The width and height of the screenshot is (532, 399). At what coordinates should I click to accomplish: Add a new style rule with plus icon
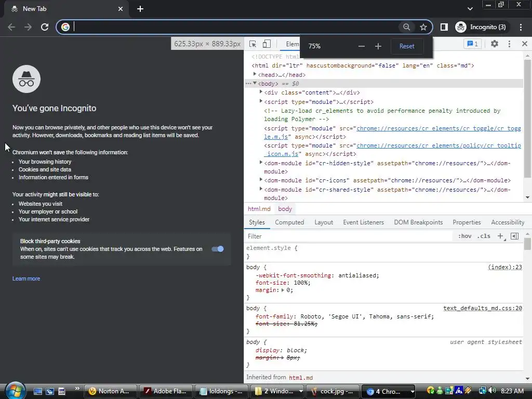(500, 236)
